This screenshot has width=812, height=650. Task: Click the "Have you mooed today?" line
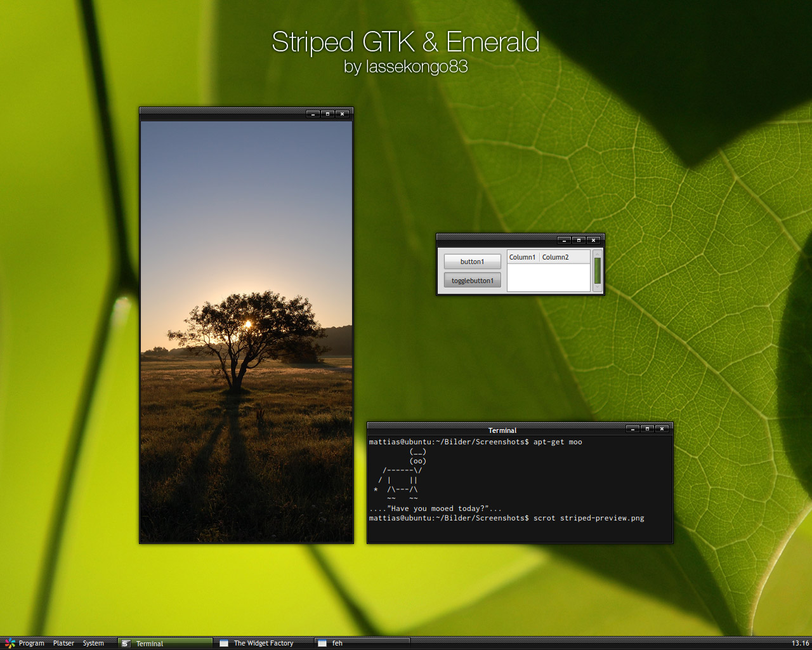[435, 508]
